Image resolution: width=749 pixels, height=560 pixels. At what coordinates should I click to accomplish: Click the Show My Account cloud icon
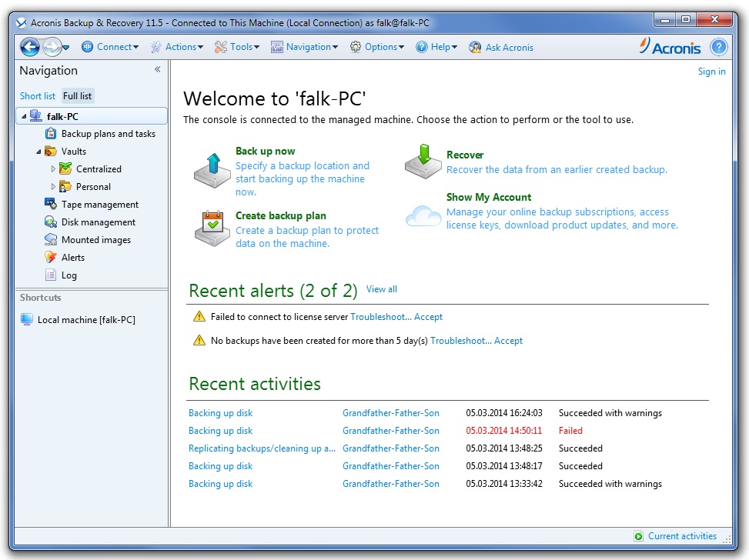tap(423, 214)
